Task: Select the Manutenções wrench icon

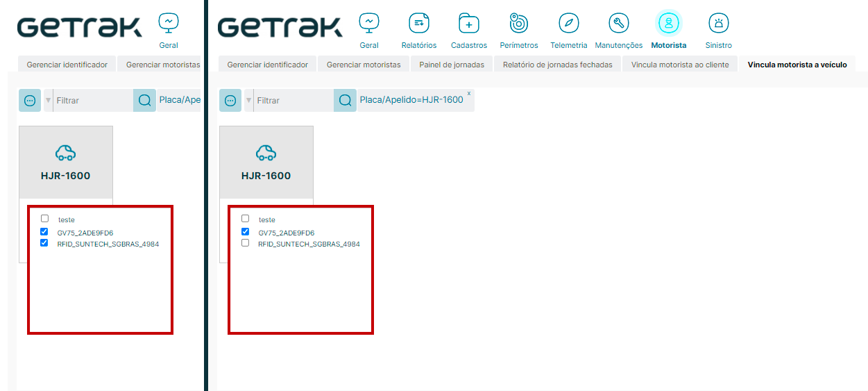Action: pos(618,24)
